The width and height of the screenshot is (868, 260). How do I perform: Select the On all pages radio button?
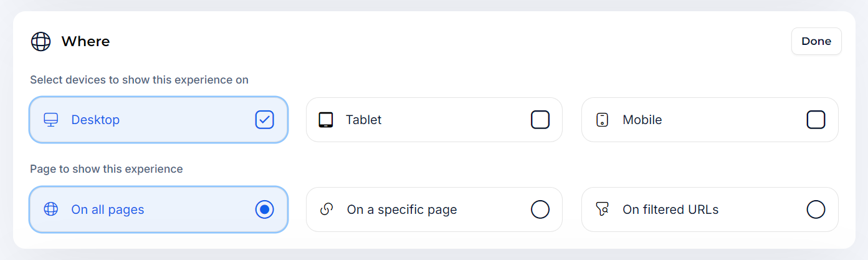[x=264, y=209]
